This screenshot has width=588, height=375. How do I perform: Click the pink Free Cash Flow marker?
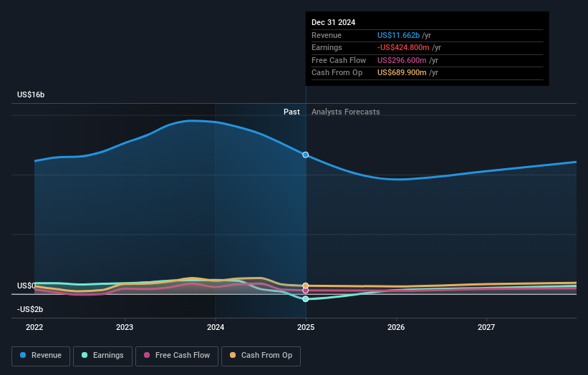(x=306, y=291)
